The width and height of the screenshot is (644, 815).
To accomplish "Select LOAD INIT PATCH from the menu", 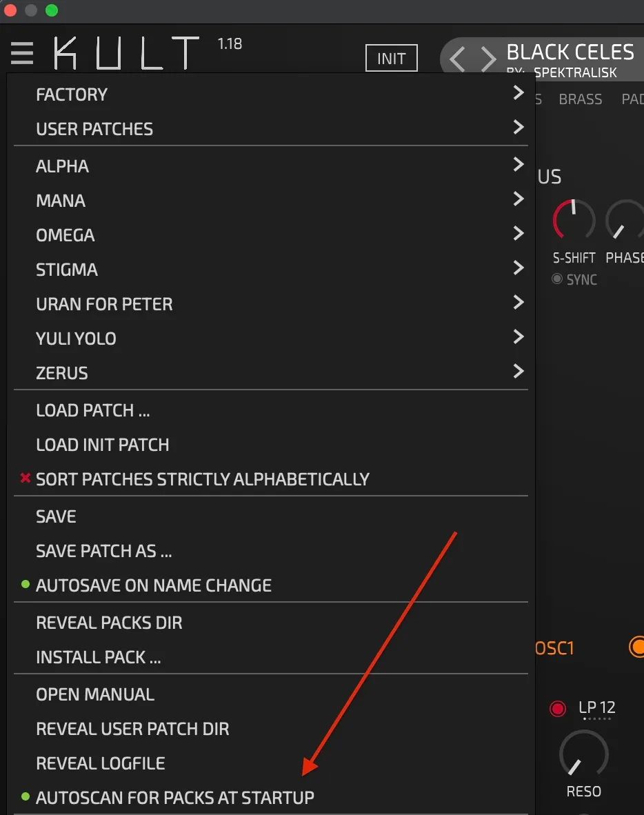I will pos(103,444).
